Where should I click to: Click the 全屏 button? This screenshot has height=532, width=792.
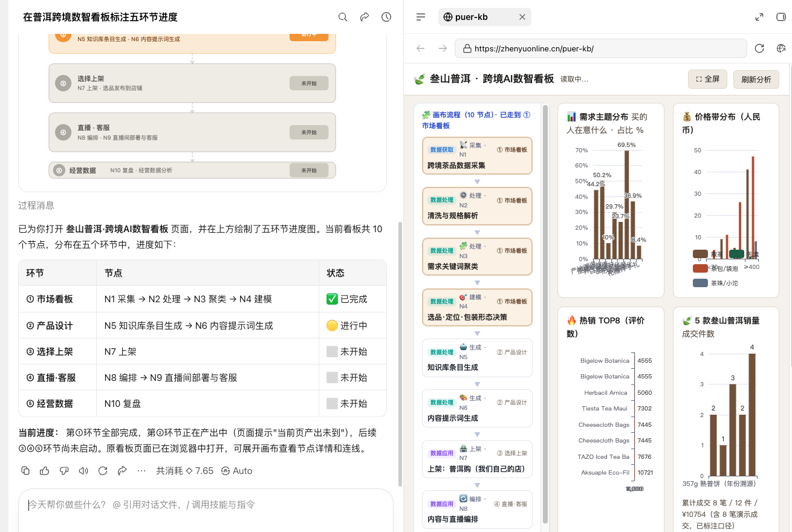tap(707, 79)
